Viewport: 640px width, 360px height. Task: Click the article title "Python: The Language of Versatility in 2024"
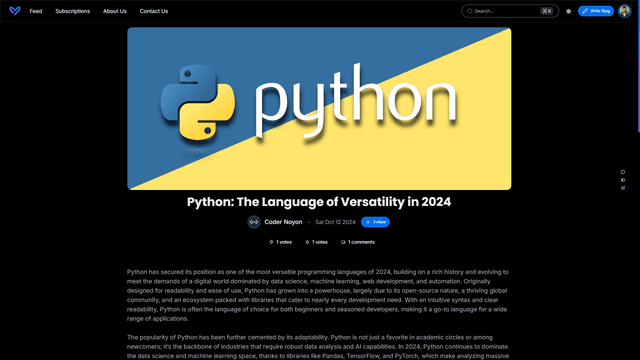click(319, 202)
